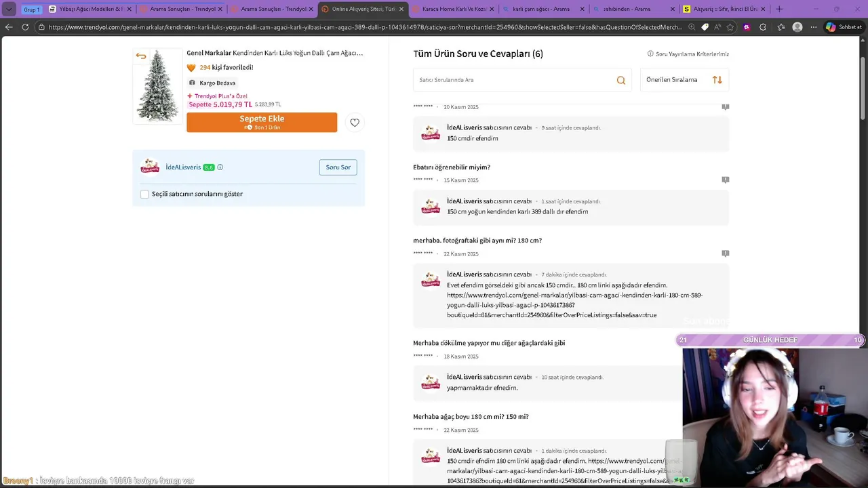Switch to the Yılbaşı Ağacı Modelleri tab
The height and width of the screenshot is (488, 868).
pyautogui.click(x=90, y=9)
